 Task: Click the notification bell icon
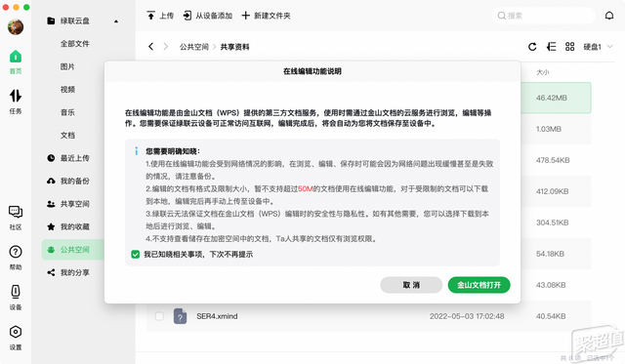pos(609,16)
